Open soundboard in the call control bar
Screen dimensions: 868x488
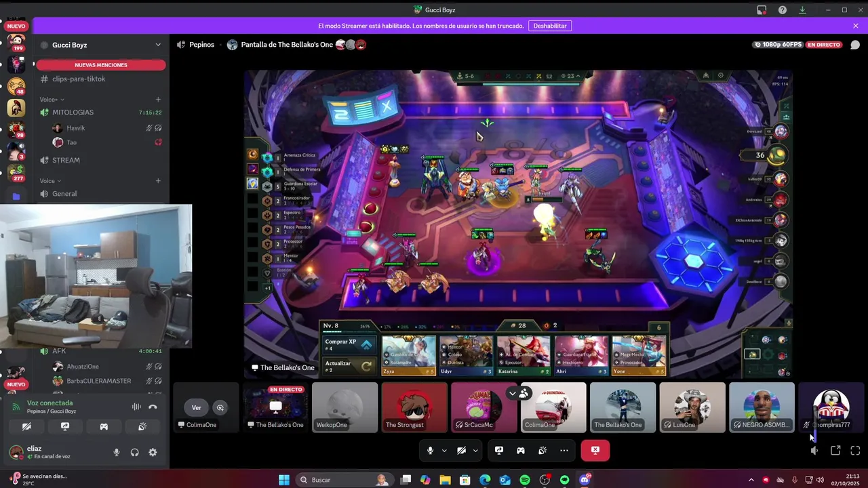[542, 450]
